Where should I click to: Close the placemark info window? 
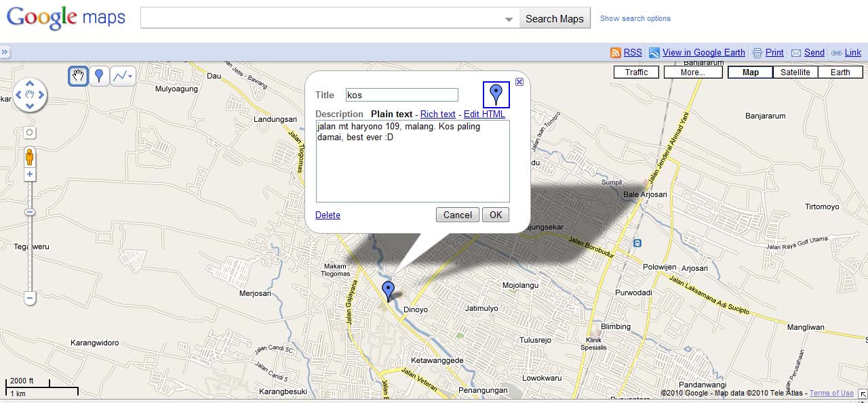pyautogui.click(x=519, y=82)
